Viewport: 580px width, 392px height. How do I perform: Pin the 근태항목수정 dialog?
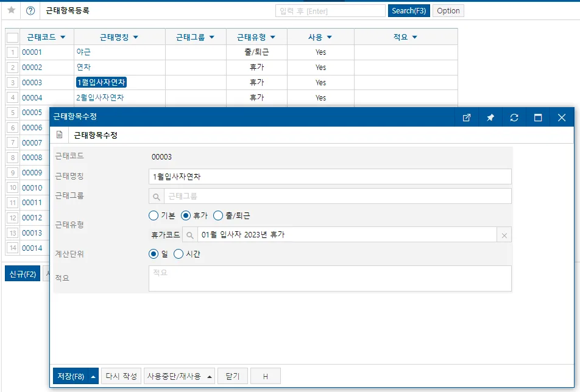(490, 117)
